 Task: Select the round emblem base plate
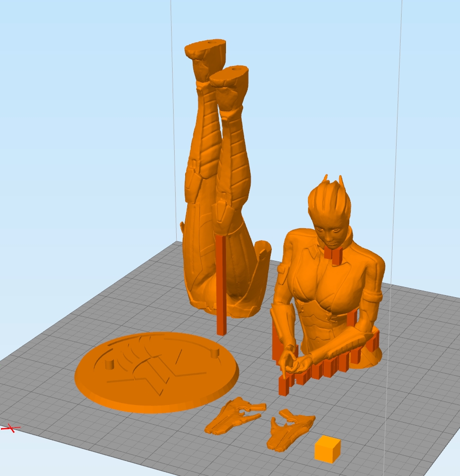coord(157,372)
